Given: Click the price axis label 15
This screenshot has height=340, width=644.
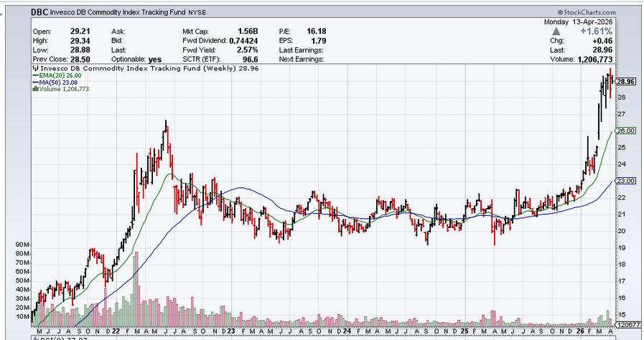Looking at the screenshot, I should pyautogui.click(x=622, y=315).
